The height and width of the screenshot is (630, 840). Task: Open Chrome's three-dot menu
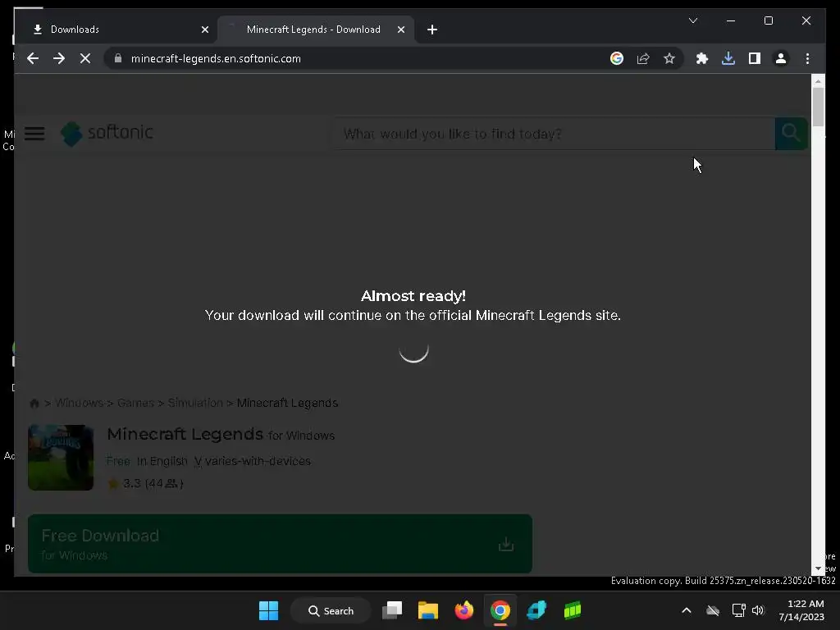(x=807, y=58)
